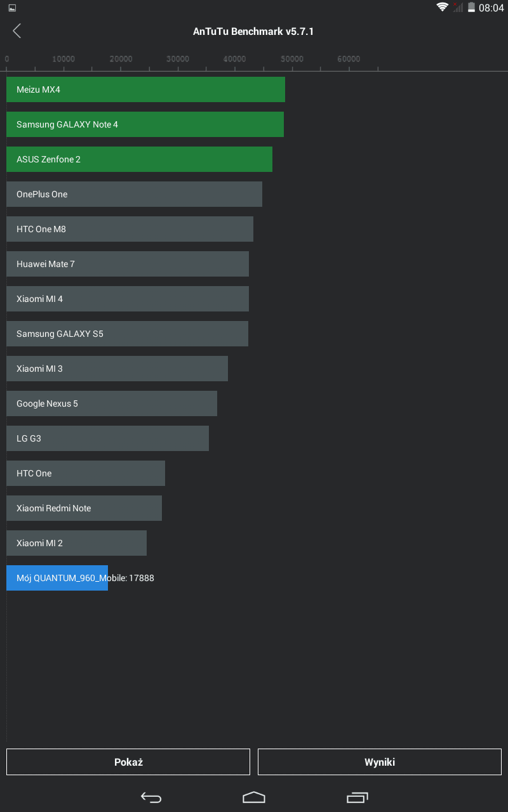Click the Pokaż button
The width and height of the screenshot is (508, 812).
click(128, 762)
